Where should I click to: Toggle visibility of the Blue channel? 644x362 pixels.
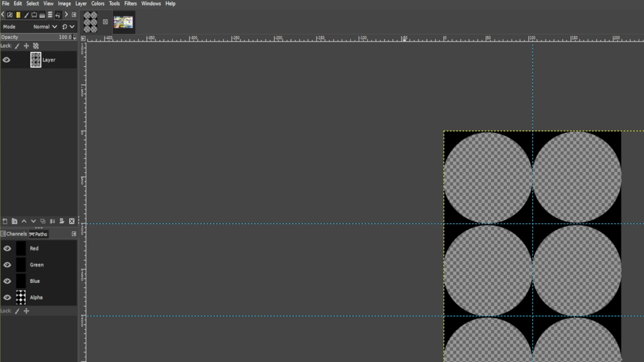tap(7, 281)
